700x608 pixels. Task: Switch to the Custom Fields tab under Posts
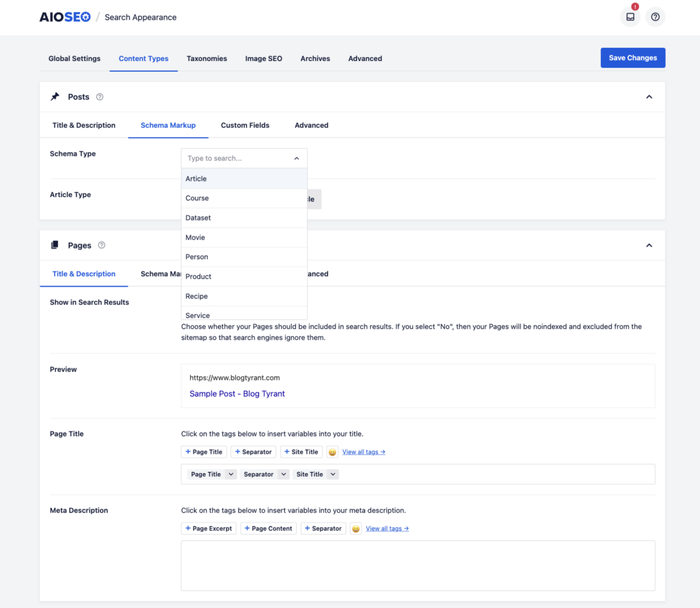[245, 125]
